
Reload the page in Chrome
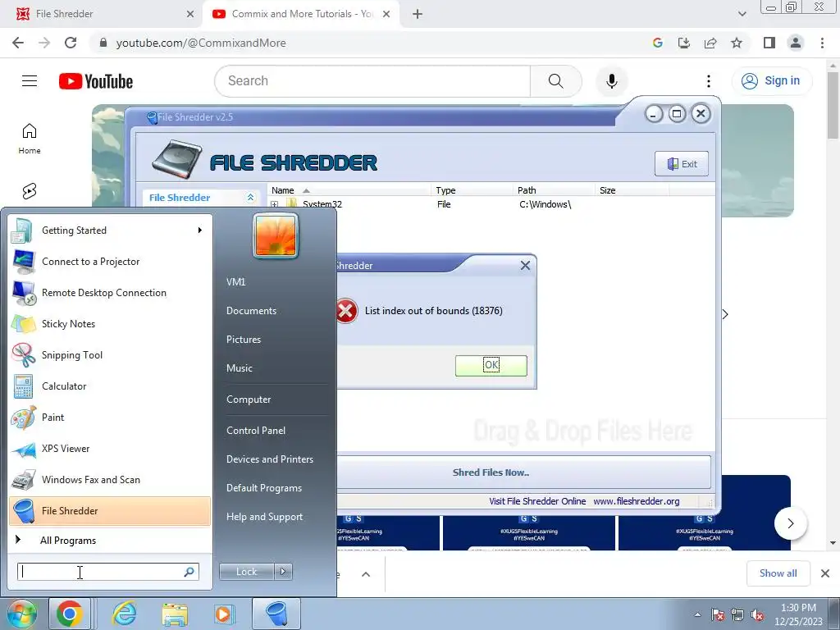(x=71, y=43)
